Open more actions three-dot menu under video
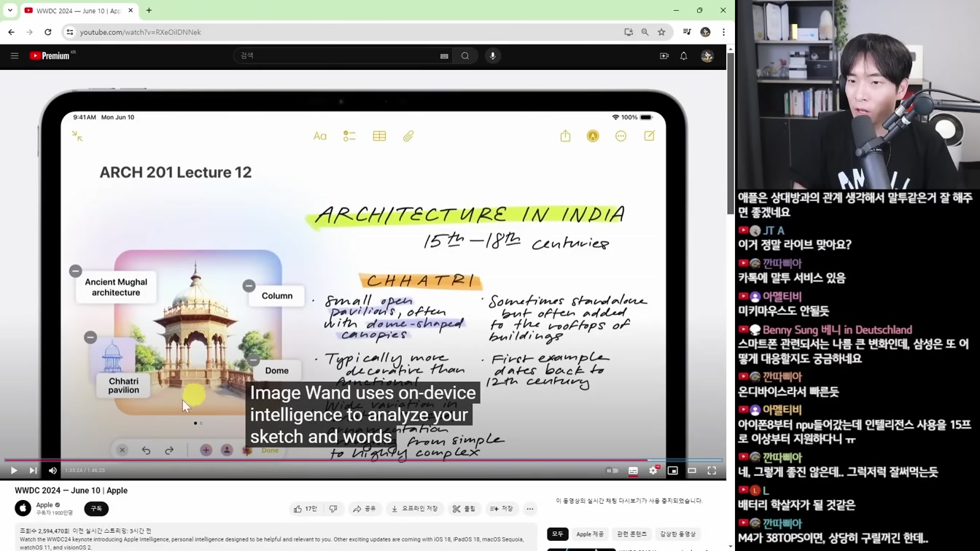The height and width of the screenshot is (551, 980). [x=530, y=509]
